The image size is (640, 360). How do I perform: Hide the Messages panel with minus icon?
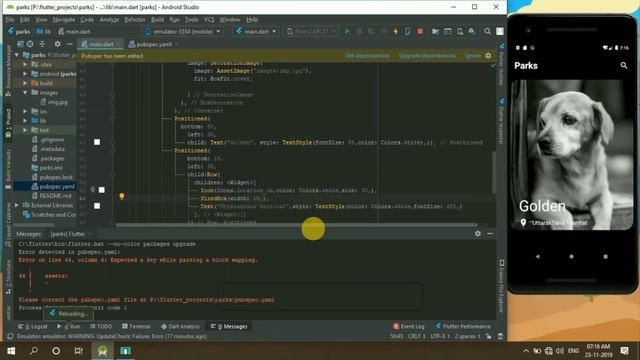490,233
